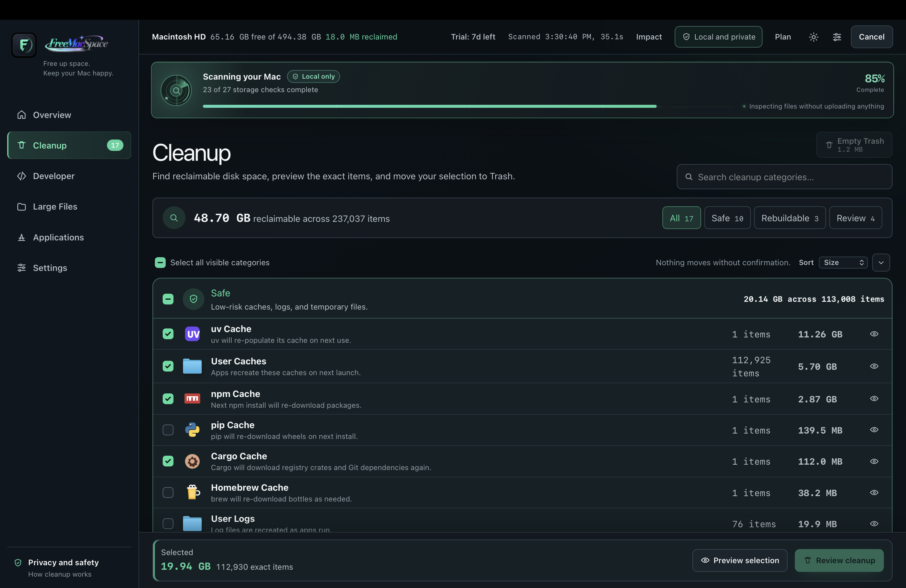
Task: Click the chevron expander next to Sort
Action: [x=881, y=263]
